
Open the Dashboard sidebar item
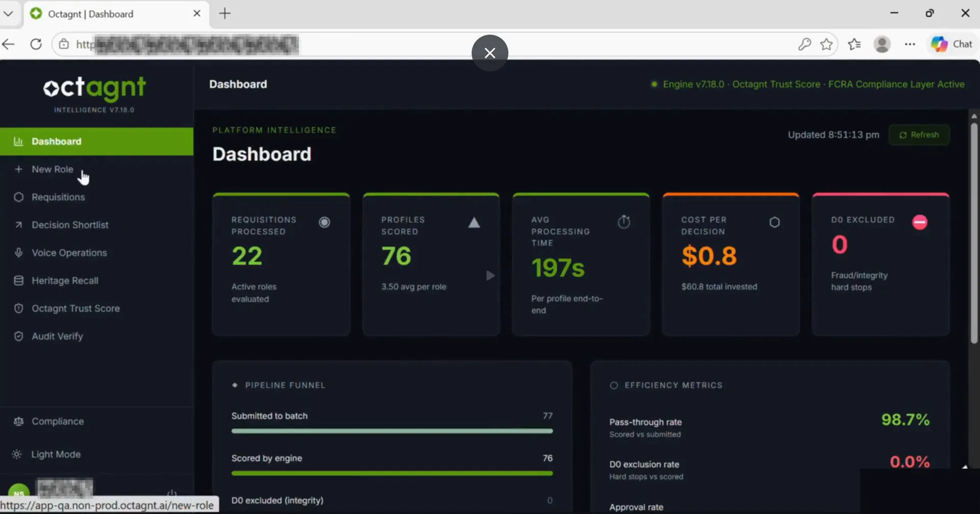(96, 141)
